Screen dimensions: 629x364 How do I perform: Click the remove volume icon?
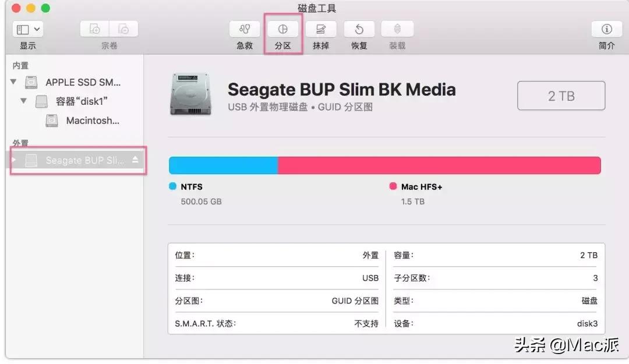tap(123, 29)
